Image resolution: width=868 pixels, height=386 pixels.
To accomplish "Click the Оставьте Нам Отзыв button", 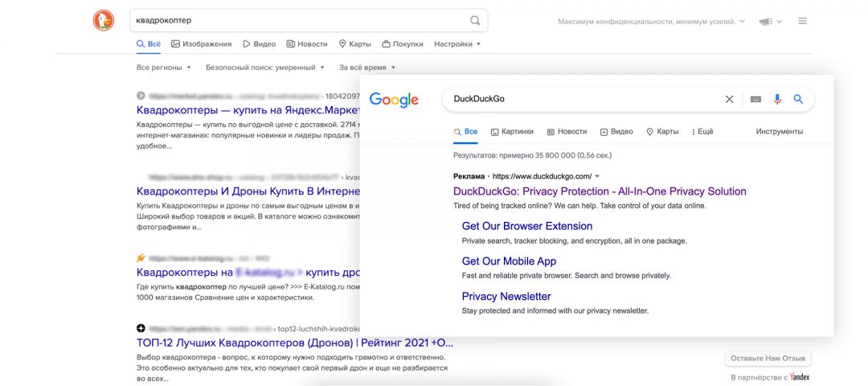I will (768, 359).
